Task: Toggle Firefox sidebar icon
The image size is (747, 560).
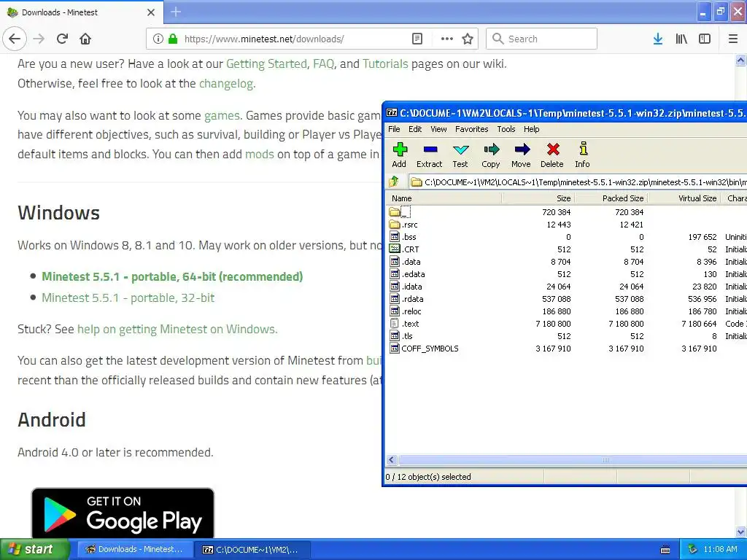Action: point(705,39)
